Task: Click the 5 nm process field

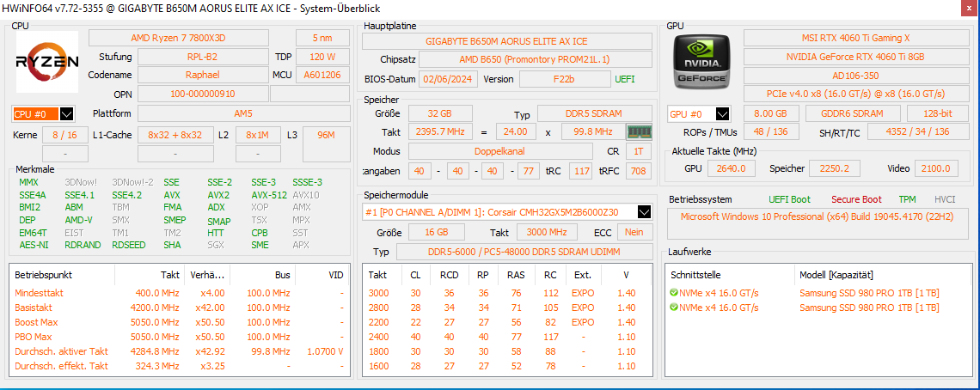Action: pyautogui.click(x=322, y=38)
